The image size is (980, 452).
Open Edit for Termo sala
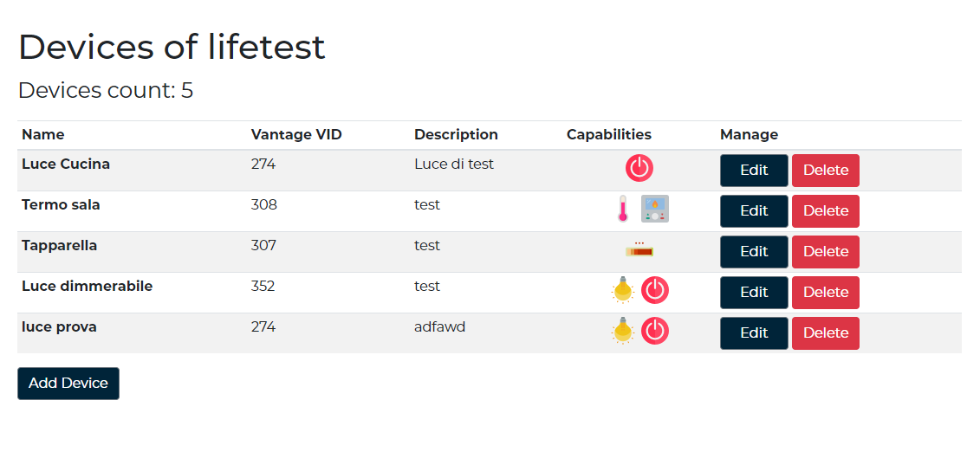pos(754,211)
